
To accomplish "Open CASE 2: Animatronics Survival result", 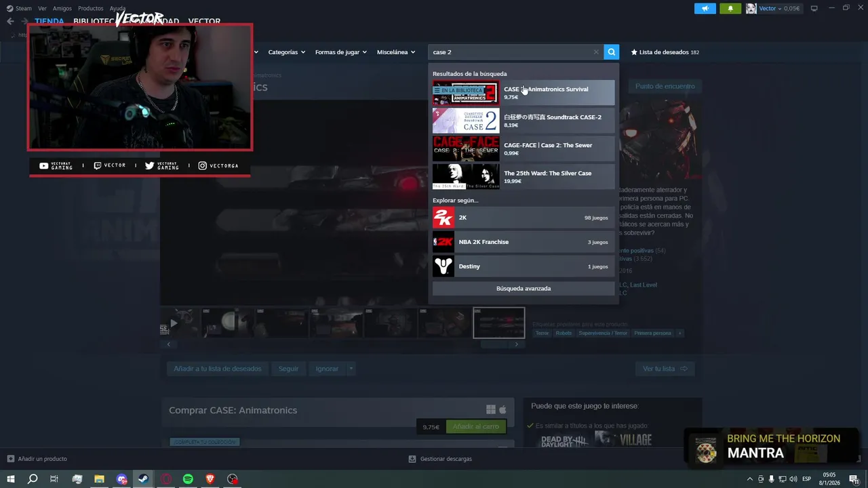I will coord(524,93).
